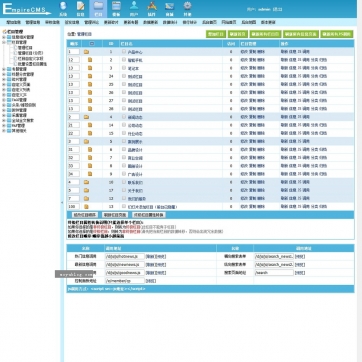Image resolution: width=362 pixels, height=362 pixels.
Task: Tick the checkbox in the ID 3 row
Action: point(124,68)
